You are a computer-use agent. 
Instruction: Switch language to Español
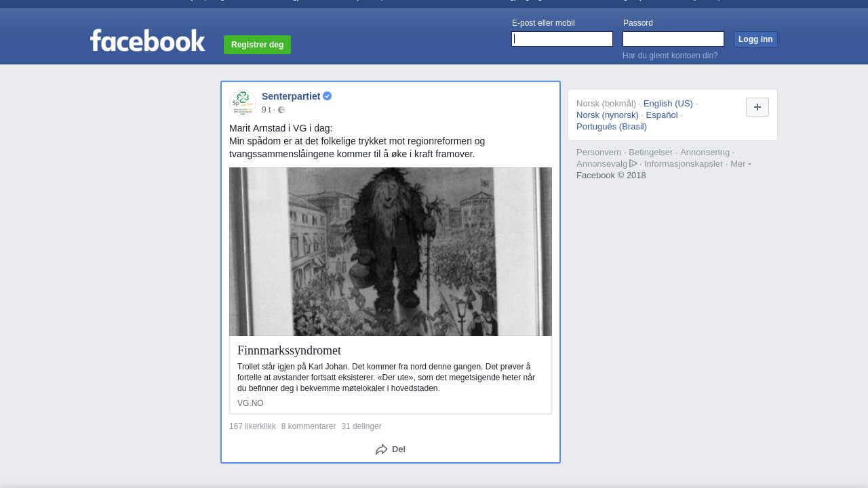point(662,115)
